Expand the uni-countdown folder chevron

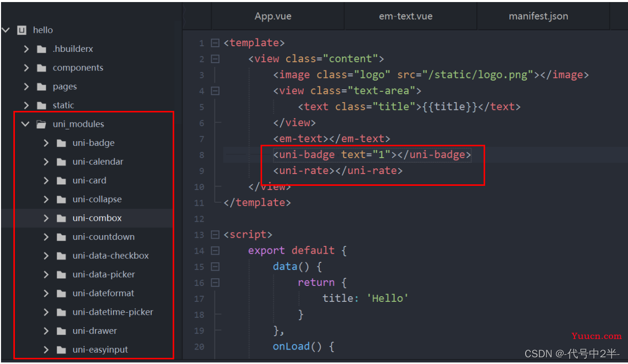click(x=46, y=237)
